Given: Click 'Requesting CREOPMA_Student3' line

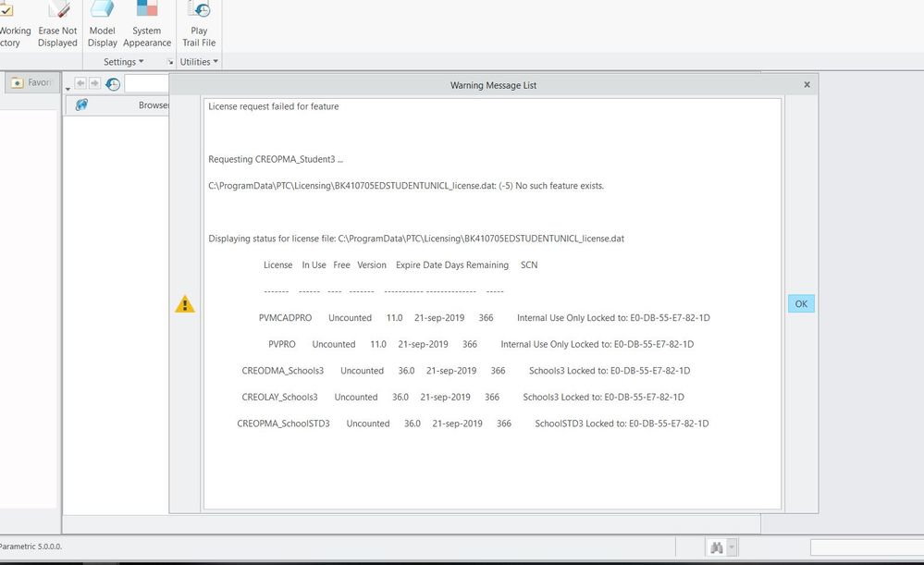Looking at the screenshot, I should coord(276,159).
